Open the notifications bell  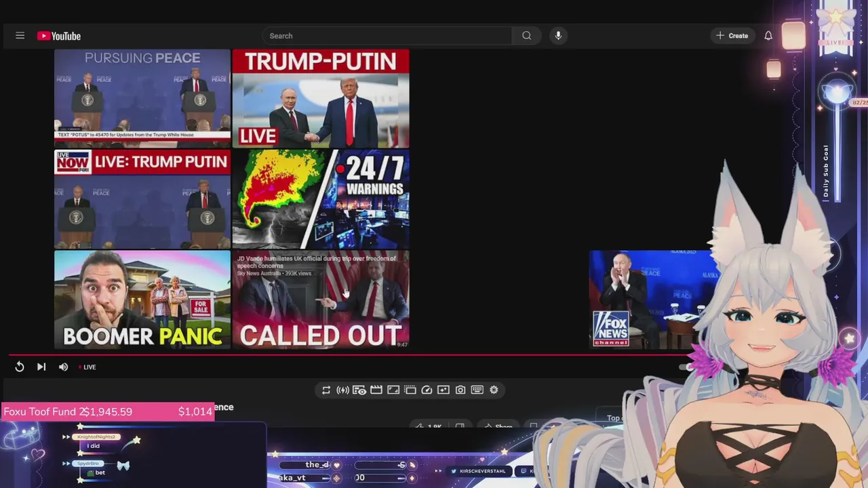[x=768, y=36]
